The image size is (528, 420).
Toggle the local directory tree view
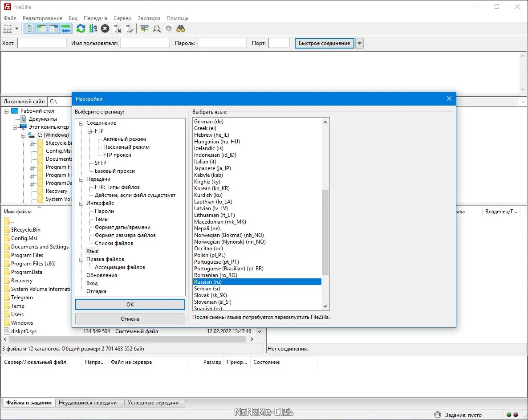pyautogui.click(x=42, y=29)
